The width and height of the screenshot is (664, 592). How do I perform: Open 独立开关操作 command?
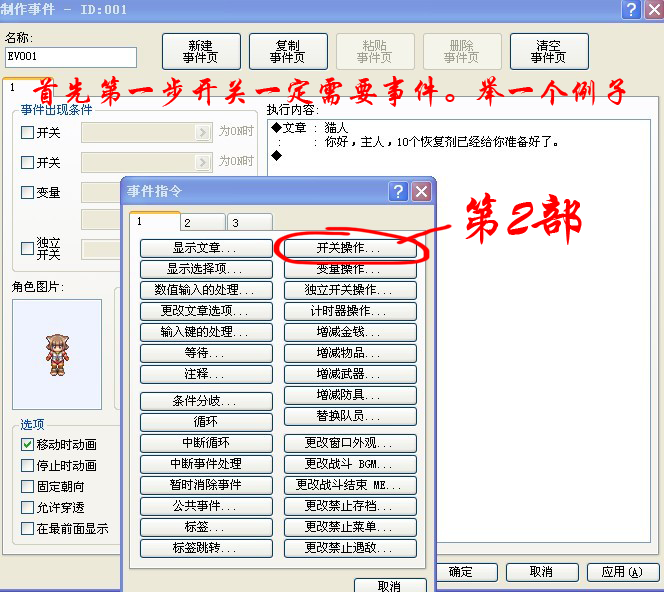click(x=350, y=290)
